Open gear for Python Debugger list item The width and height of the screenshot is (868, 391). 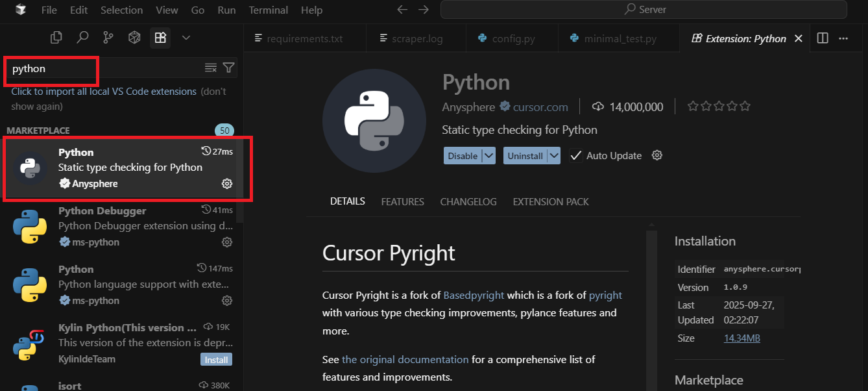click(227, 242)
